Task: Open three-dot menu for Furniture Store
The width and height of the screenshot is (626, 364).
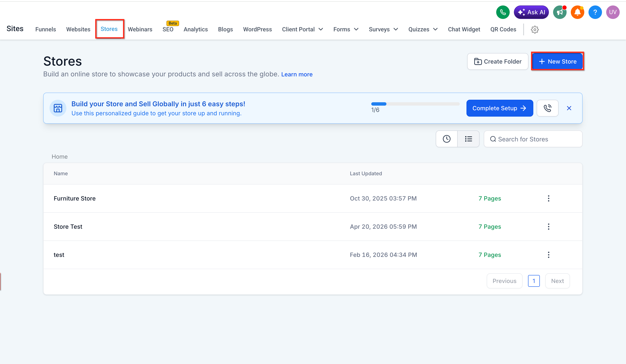Action: point(548,198)
